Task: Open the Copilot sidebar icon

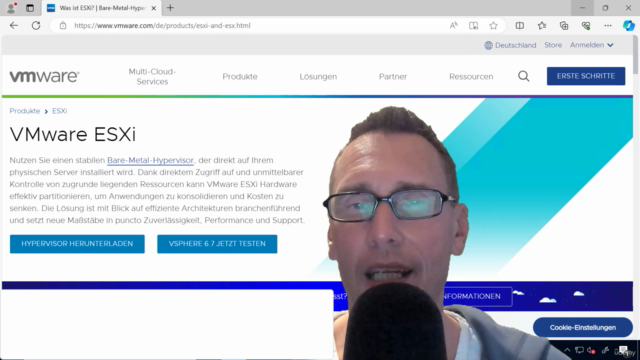Action: (x=628, y=25)
